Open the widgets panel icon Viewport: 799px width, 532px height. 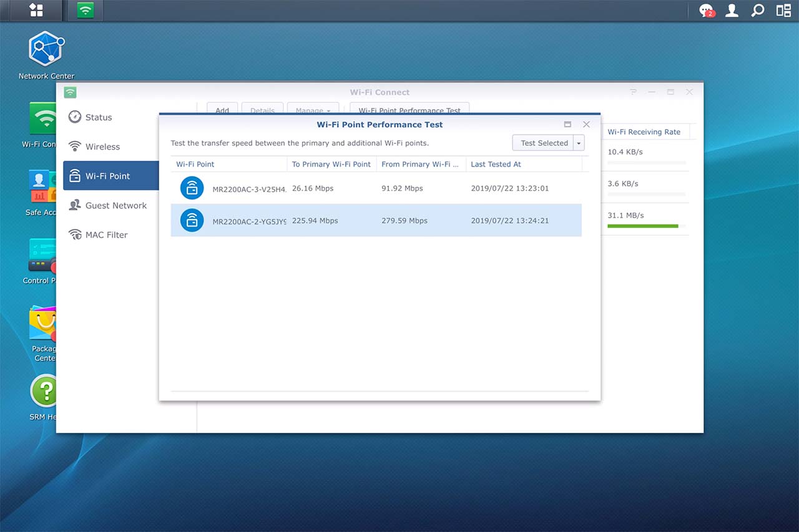point(783,11)
